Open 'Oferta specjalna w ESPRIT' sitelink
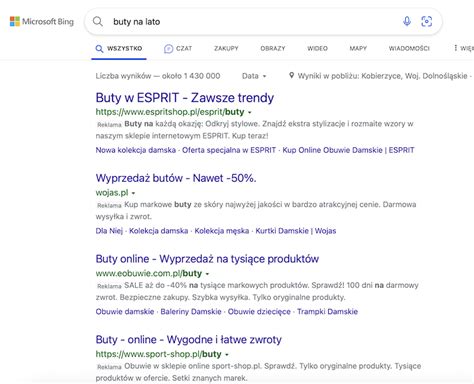 (229, 150)
